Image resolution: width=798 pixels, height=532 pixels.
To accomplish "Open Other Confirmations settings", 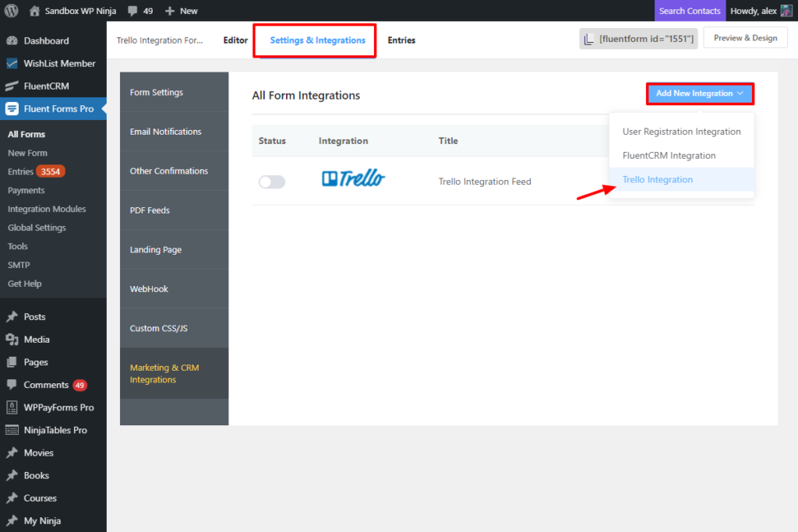I will tap(174, 171).
